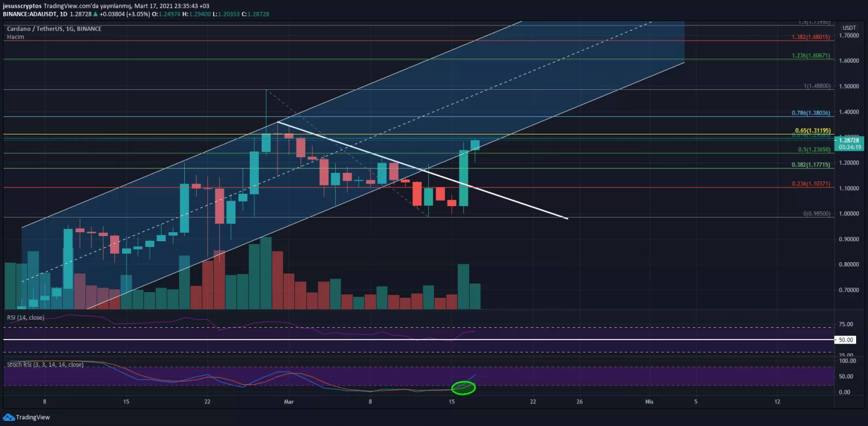868x426 pixels.
Task: Click the current price tag 1.28728
Action: click(x=850, y=140)
